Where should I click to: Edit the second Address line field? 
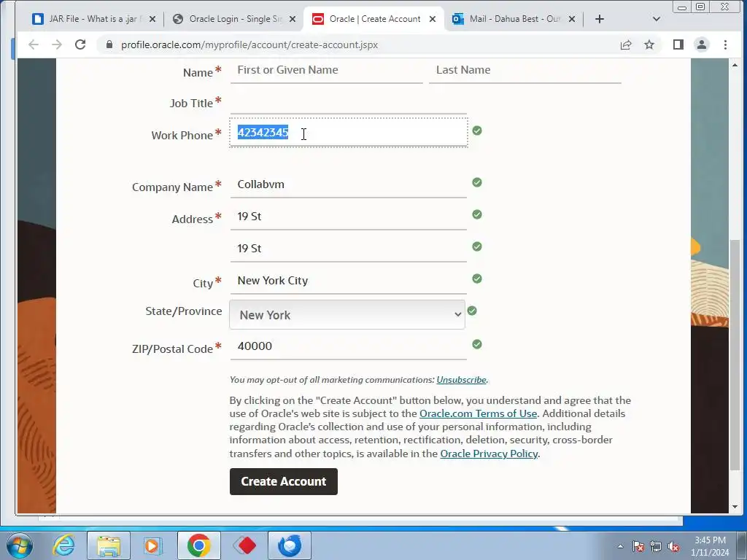(348, 249)
